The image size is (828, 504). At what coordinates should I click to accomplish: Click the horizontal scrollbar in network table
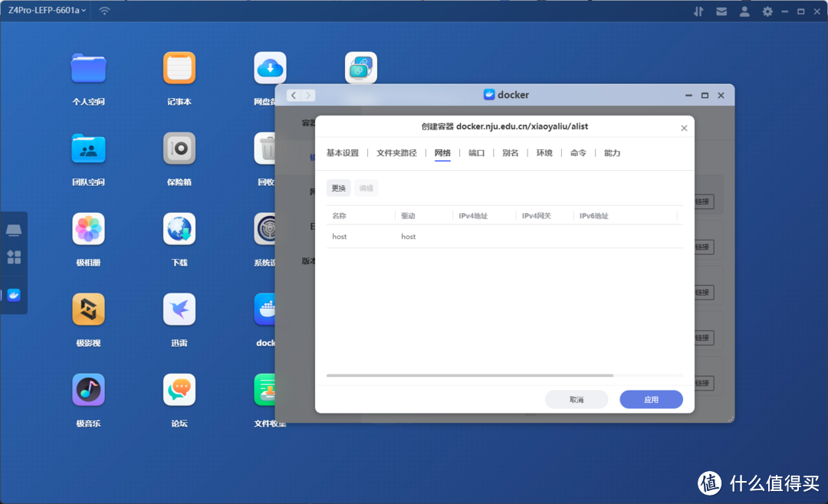pyautogui.click(x=470, y=375)
